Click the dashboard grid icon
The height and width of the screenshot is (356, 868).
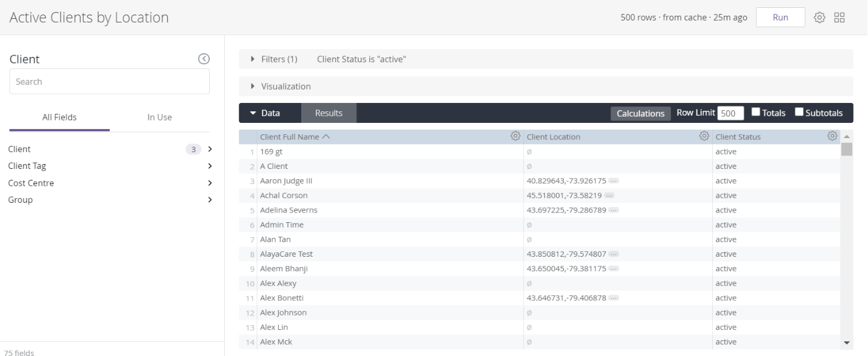click(840, 18)
